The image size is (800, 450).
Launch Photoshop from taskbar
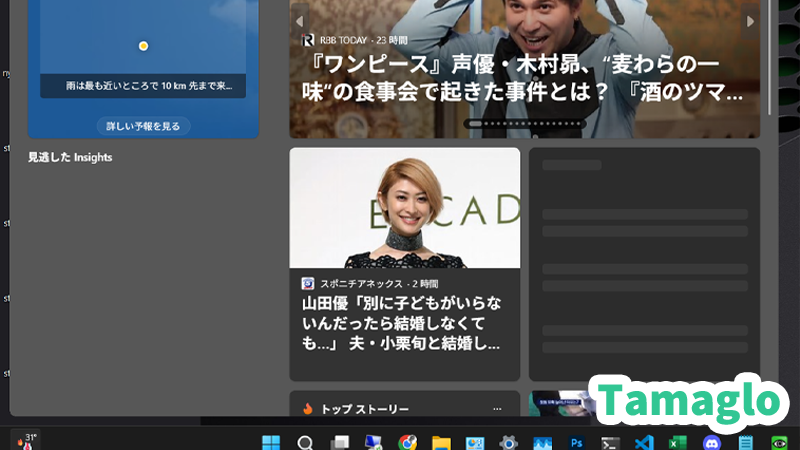(x=577, y=442)
